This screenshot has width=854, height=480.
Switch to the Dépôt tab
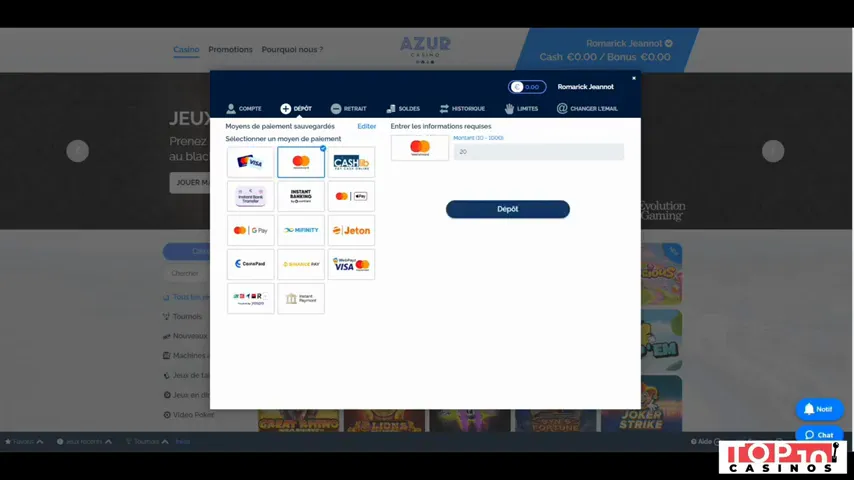tap(296, 108)
